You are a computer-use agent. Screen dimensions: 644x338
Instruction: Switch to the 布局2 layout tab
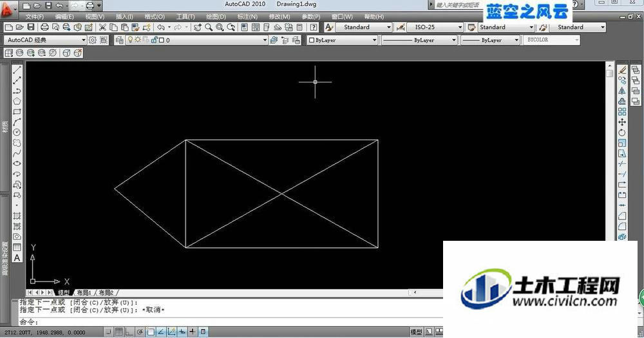click(x=106, y=292)
